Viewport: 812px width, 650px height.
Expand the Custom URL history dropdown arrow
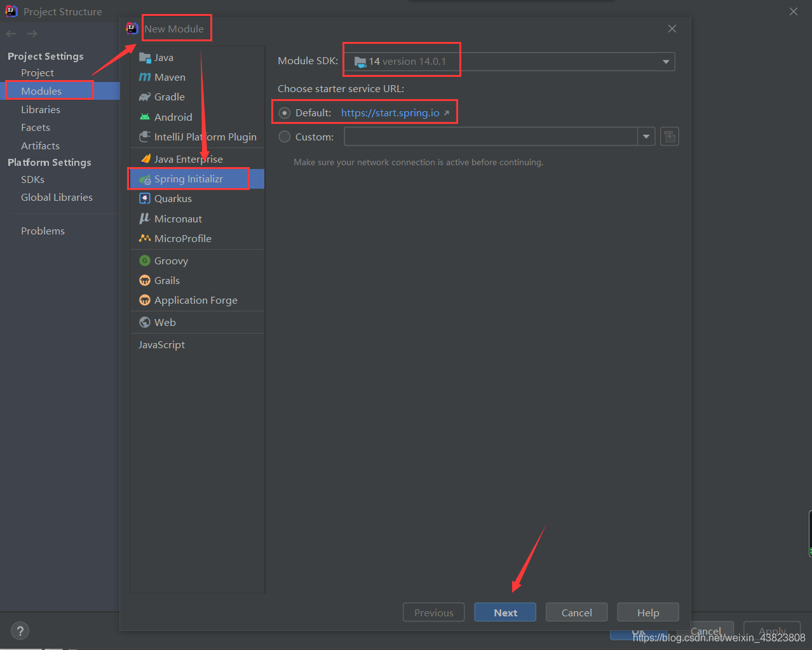(x=646, y=137)
